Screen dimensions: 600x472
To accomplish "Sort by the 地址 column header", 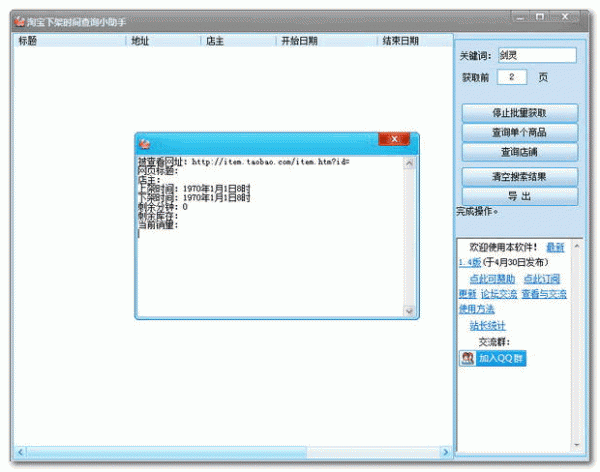I will point(163,41).
